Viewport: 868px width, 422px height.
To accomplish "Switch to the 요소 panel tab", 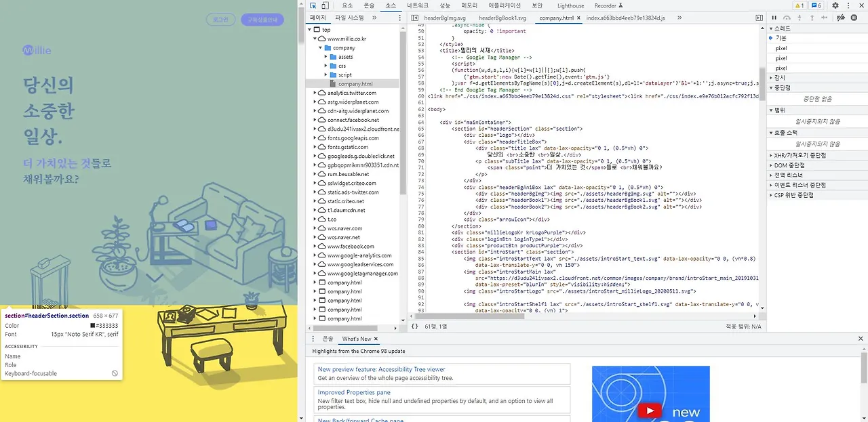I will (x=347, y=5).
